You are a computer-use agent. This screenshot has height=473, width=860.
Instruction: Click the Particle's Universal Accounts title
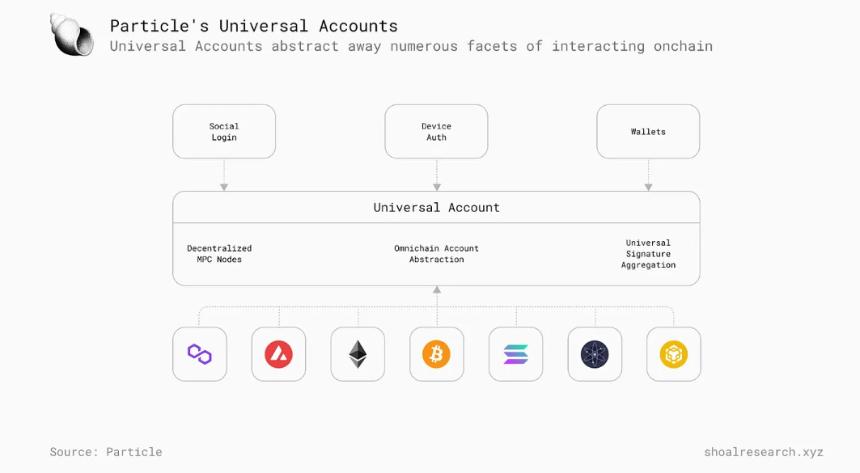click(x=254, y=26)
